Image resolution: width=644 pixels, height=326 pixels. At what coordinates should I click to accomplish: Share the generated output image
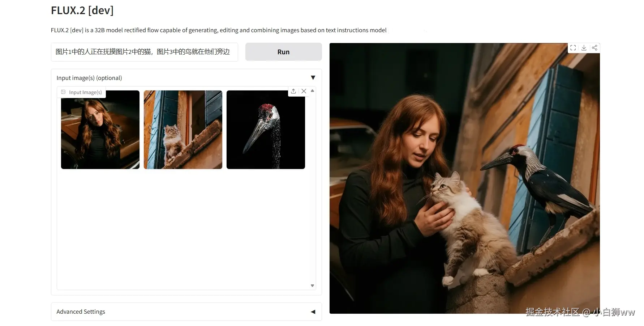click(594, 48)
